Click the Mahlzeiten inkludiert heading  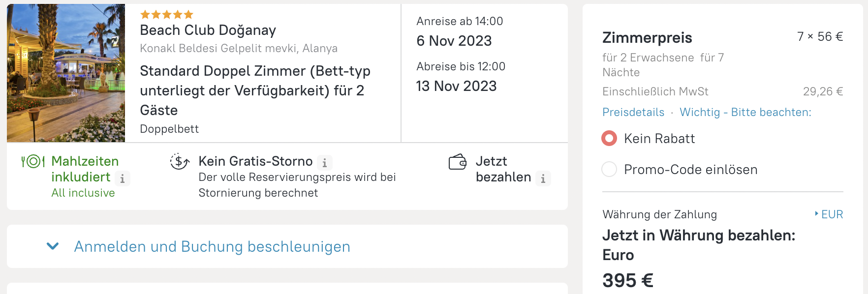pos(85,169)
